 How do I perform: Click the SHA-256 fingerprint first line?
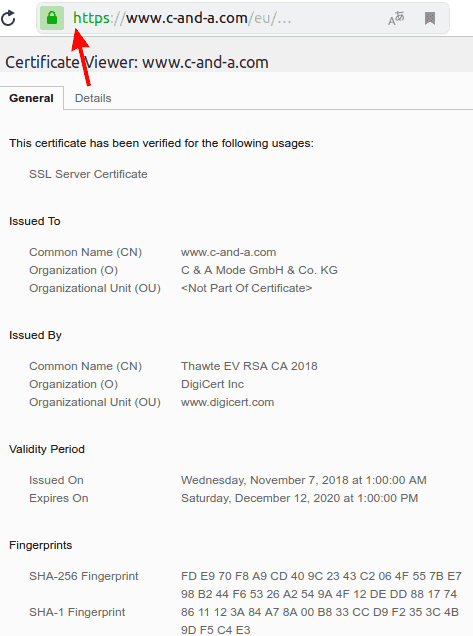click(321, 576)
